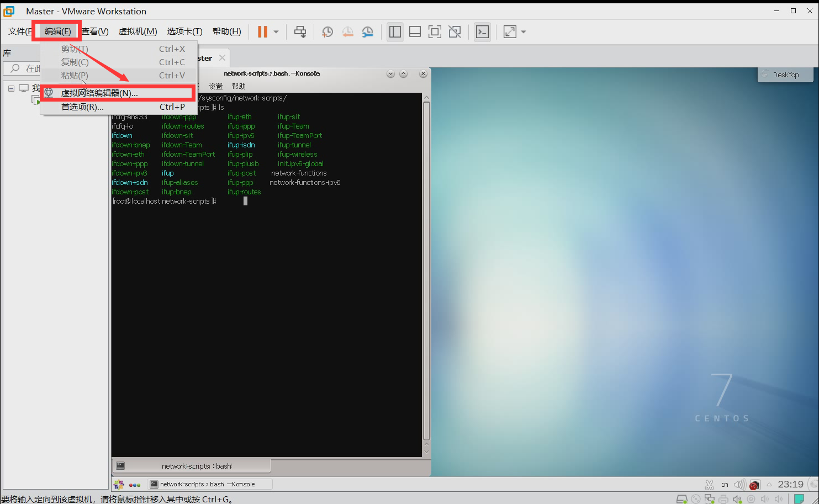
Task: Open the CentOS application launcher icon
Action: pos(119,484)
